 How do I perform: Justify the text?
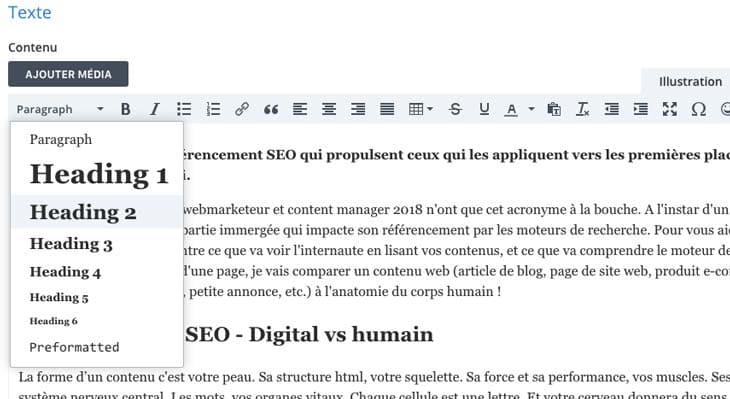tap(387, 109)
